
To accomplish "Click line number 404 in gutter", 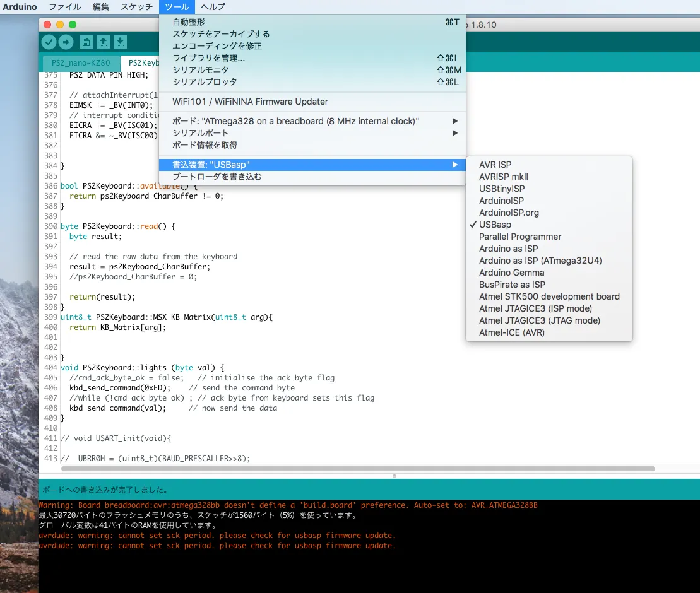I will click(x=50, y=368).
